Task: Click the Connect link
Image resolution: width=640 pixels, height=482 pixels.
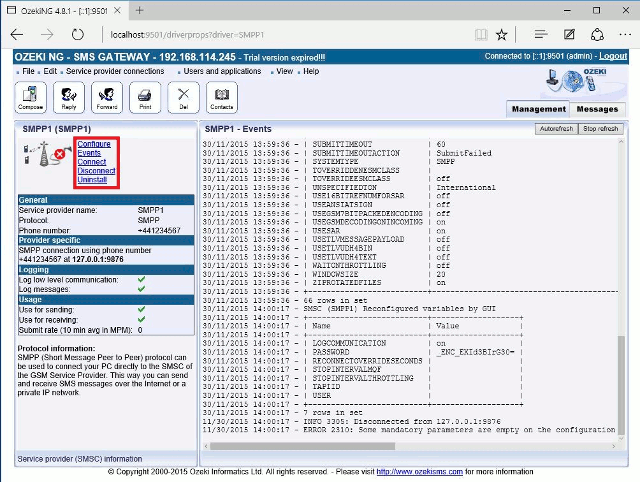Action: [92, 162]
